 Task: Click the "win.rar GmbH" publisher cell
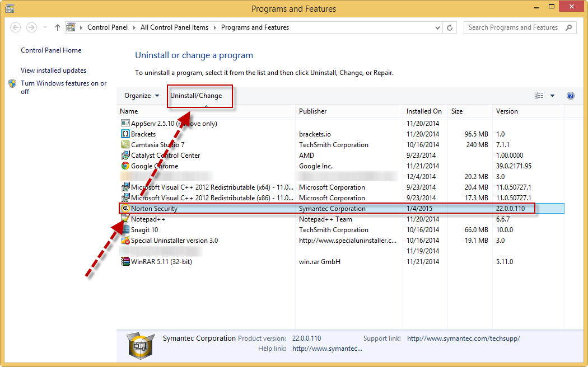click(320, 262)
